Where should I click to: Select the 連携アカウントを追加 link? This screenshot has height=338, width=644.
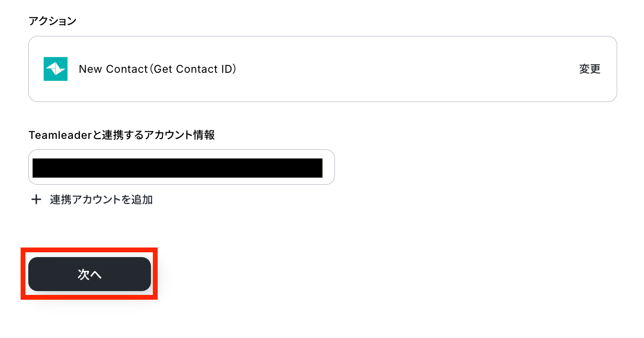(x=101, y=200)
